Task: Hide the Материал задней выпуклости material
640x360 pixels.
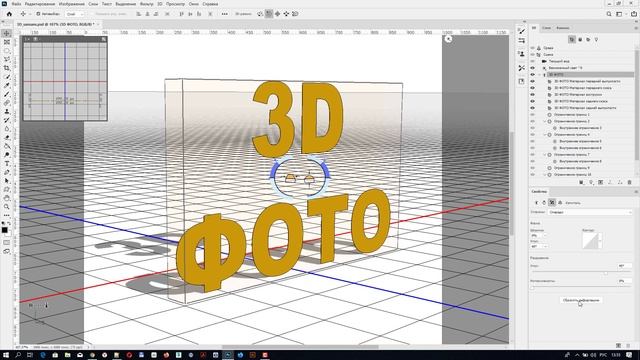Action: [x=532, y=108]
